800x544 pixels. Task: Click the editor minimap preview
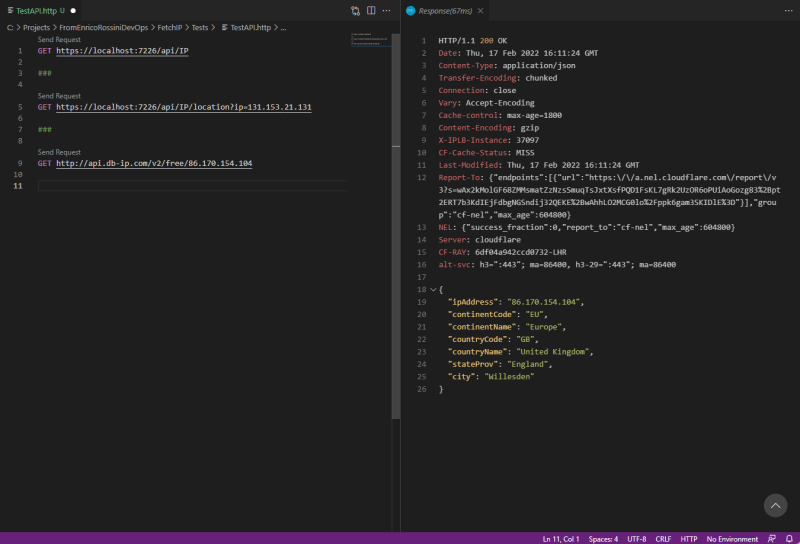click(371, 40)
